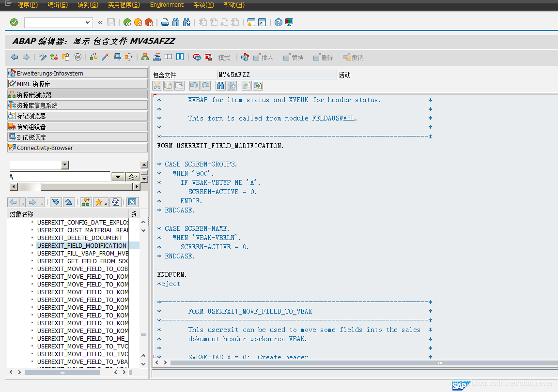558x392 pixels.
Task: Click the Display glasses icon next to name field
Action: (133, 177)
